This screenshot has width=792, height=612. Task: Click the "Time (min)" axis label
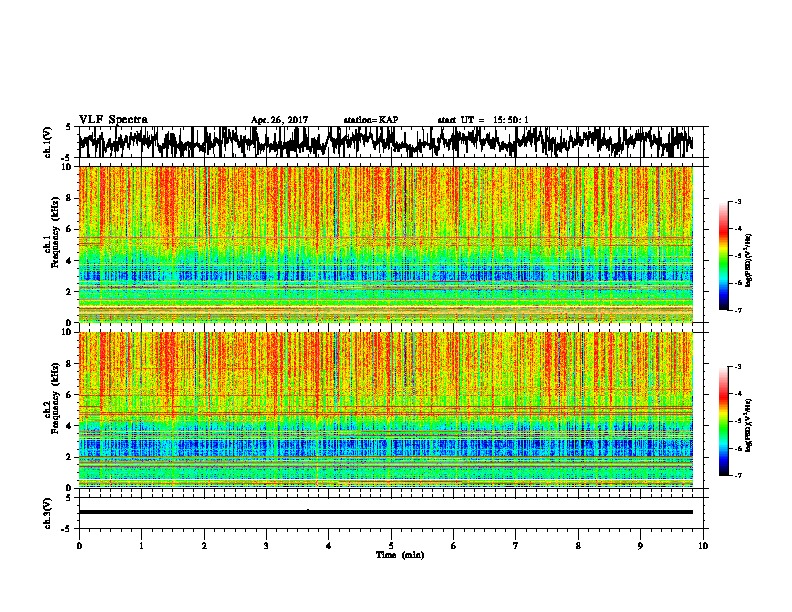click(x=400, y=555)
